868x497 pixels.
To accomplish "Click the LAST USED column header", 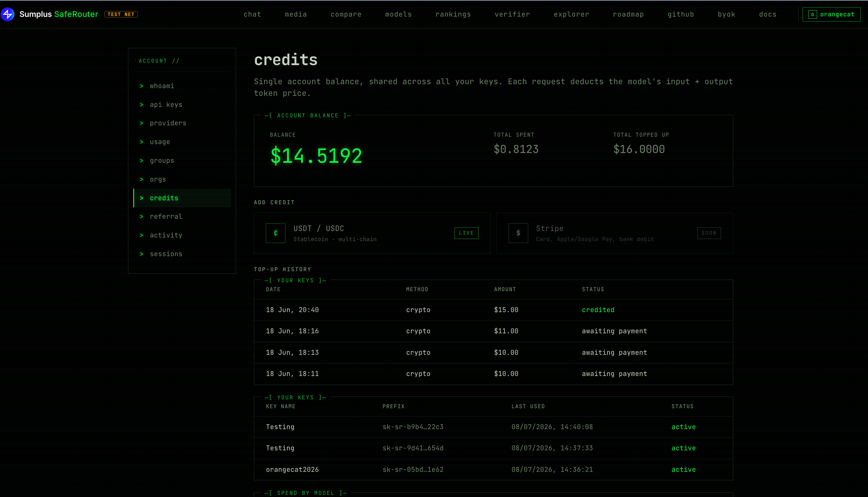I will [x=528, y=407].
